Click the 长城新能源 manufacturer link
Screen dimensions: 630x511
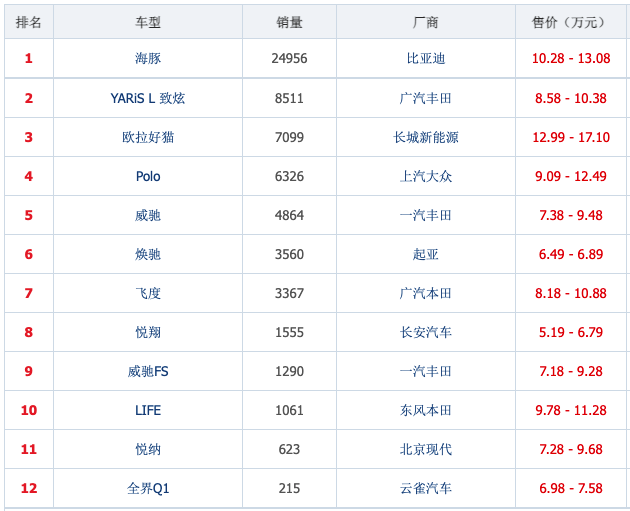[426, 137]
